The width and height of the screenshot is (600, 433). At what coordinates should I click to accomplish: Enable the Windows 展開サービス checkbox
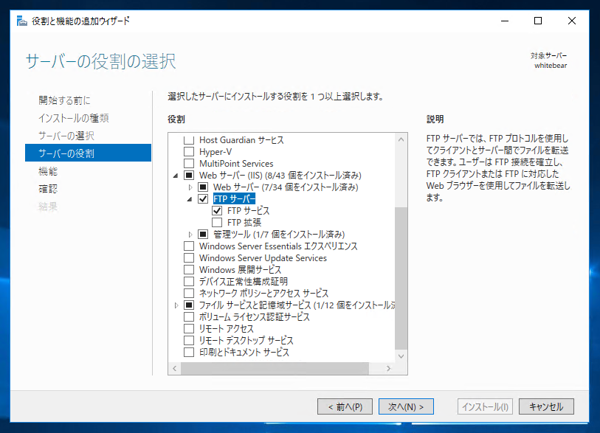click(189, 270)
